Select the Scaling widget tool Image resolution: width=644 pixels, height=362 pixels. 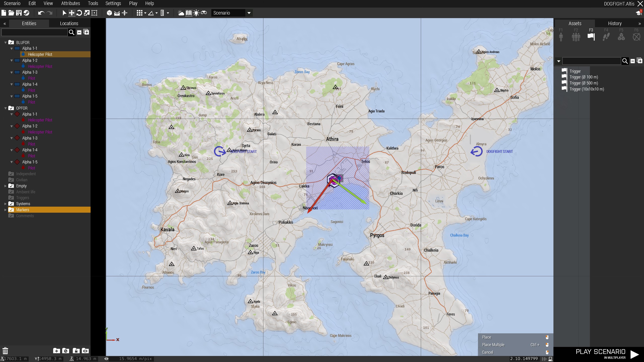coord(87,13)
